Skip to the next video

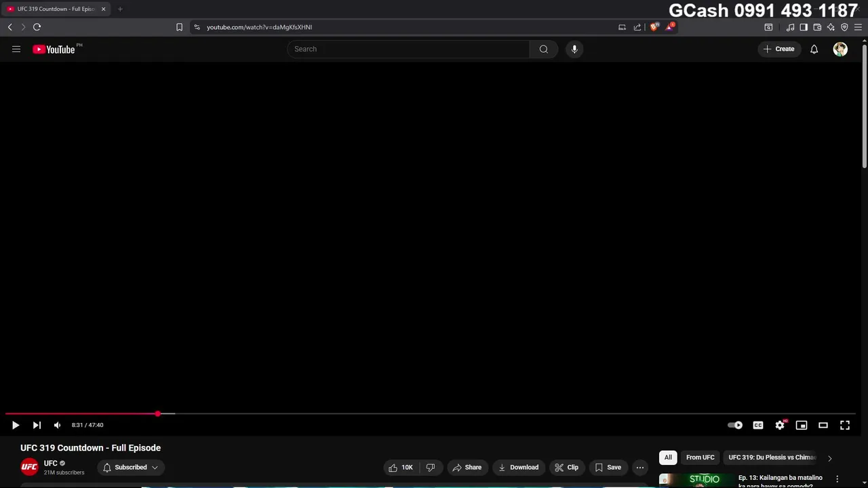37,425
